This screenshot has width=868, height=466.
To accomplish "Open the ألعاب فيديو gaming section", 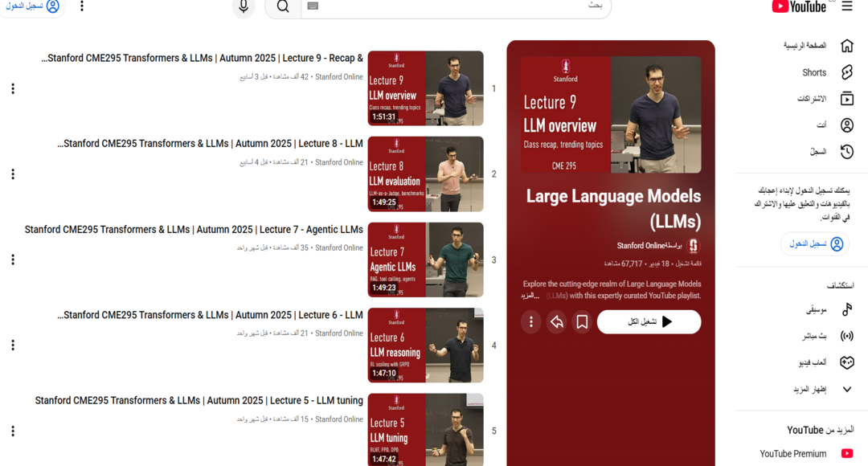I will pyautogui.click(x=846, y=362).
